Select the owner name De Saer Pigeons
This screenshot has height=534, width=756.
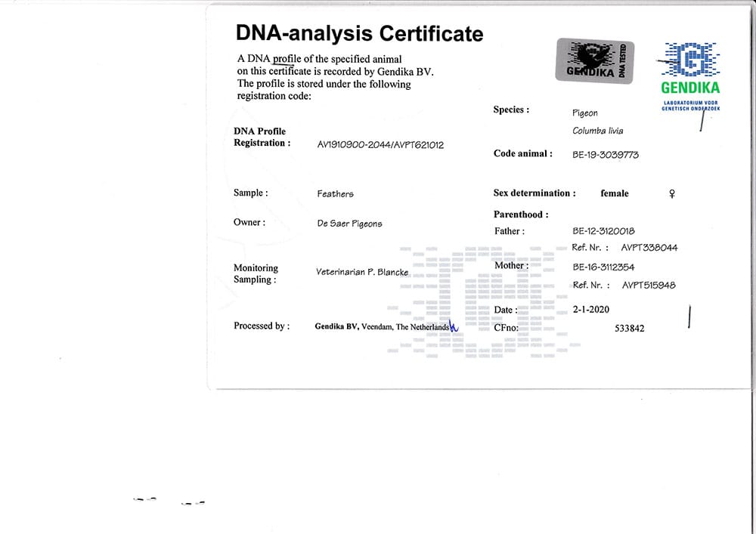pyautogui.click(x=350, y=224)
